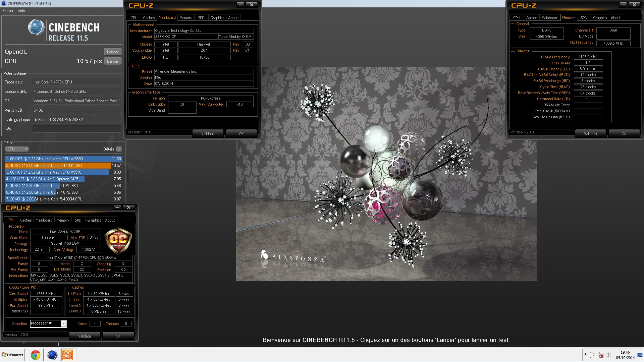Click the Core Speed 4788.6 MHz value
This screenshot has height=362, width=644.
46,294
